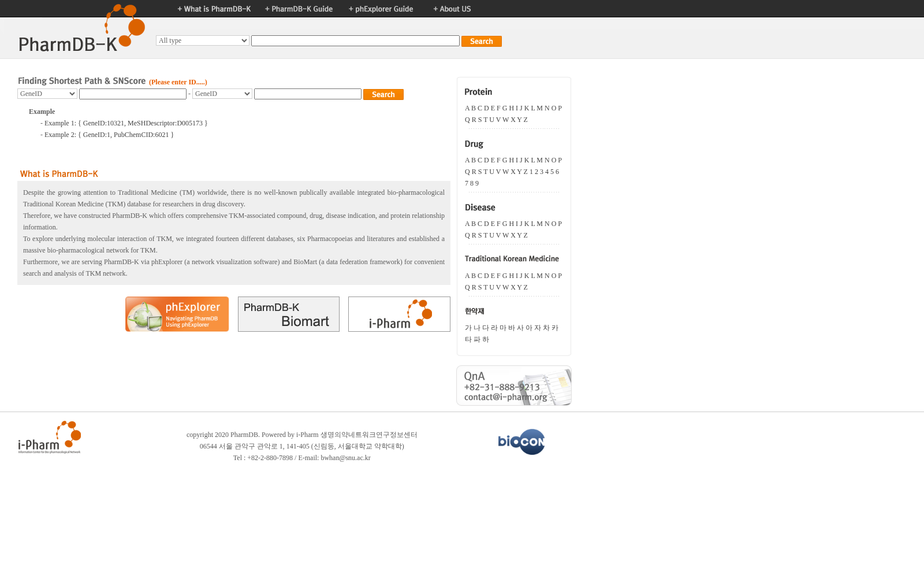The height and width of the screenshot is (578, 924).
Task: Browse Drug entries starting with number 9
Action: 477,183
